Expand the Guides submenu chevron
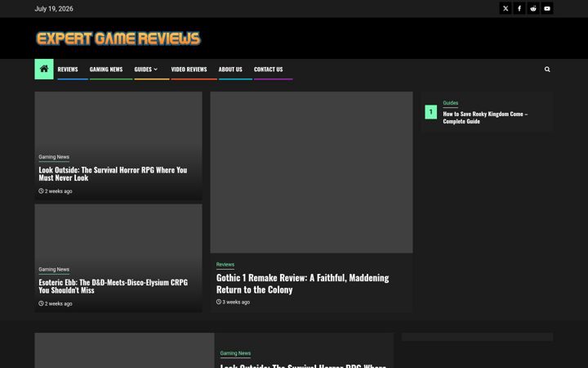The width and height of the screenshot is (588, 368). coord(156,70)
